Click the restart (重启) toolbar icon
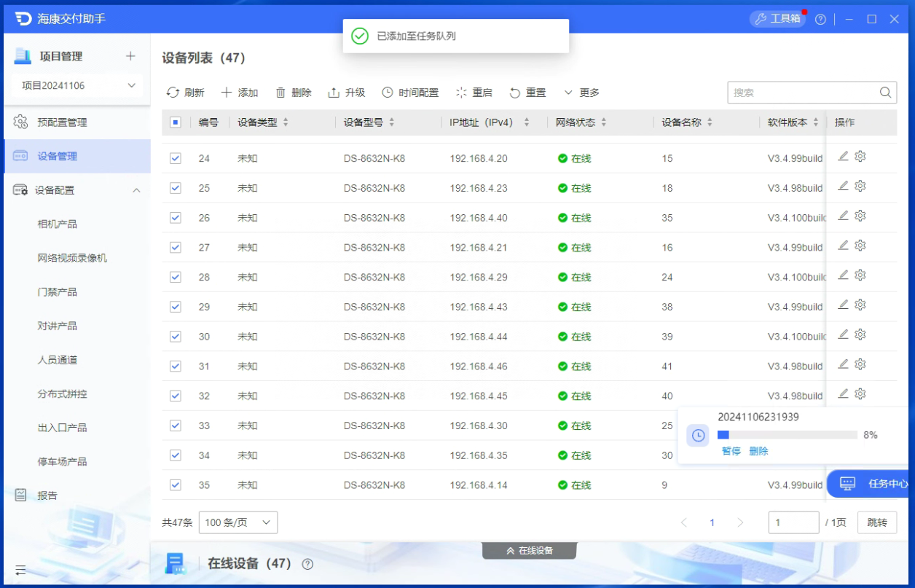Image resolution: width=915 pixels, height=588 pixels. coord(461,93)
